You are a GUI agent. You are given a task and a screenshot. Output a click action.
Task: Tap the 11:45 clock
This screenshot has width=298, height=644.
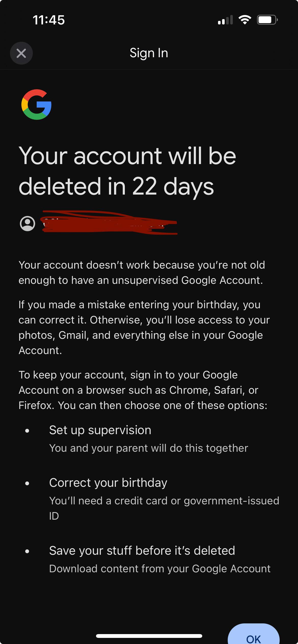pyautogui.click(x=49, y=20)
